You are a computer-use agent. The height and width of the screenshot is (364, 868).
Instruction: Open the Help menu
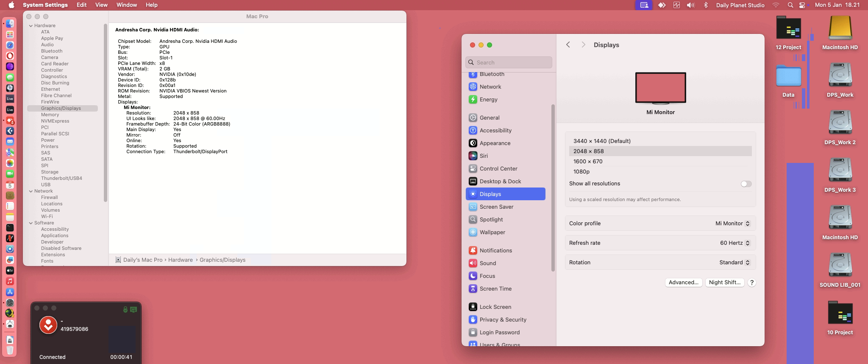click(x=152, y=5)
